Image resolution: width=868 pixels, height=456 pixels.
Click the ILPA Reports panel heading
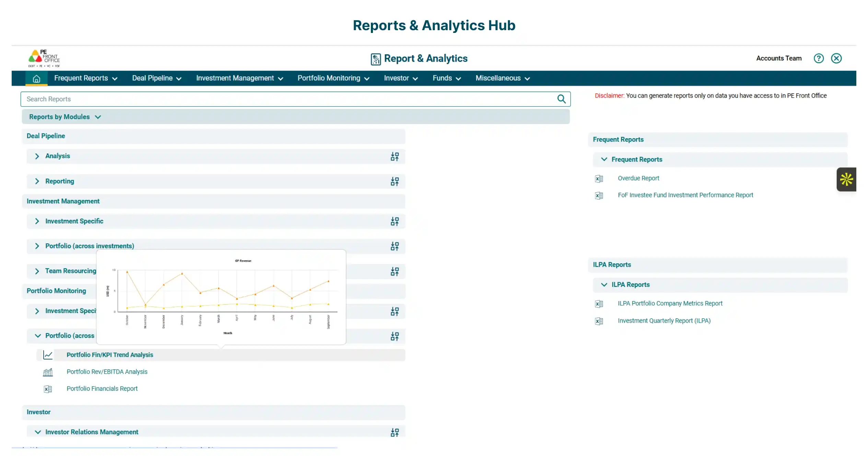pyautogui.click(x=612, y=265)
